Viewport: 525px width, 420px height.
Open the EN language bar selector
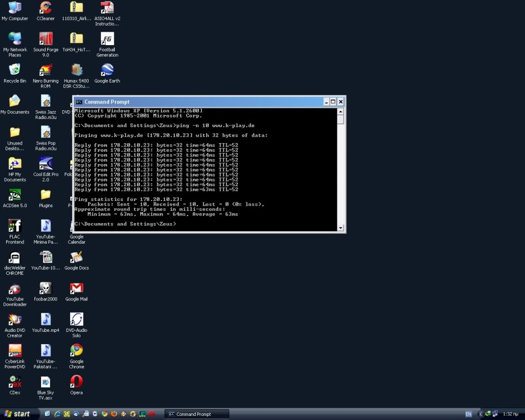pyautogui.click(x=469, y=414)
